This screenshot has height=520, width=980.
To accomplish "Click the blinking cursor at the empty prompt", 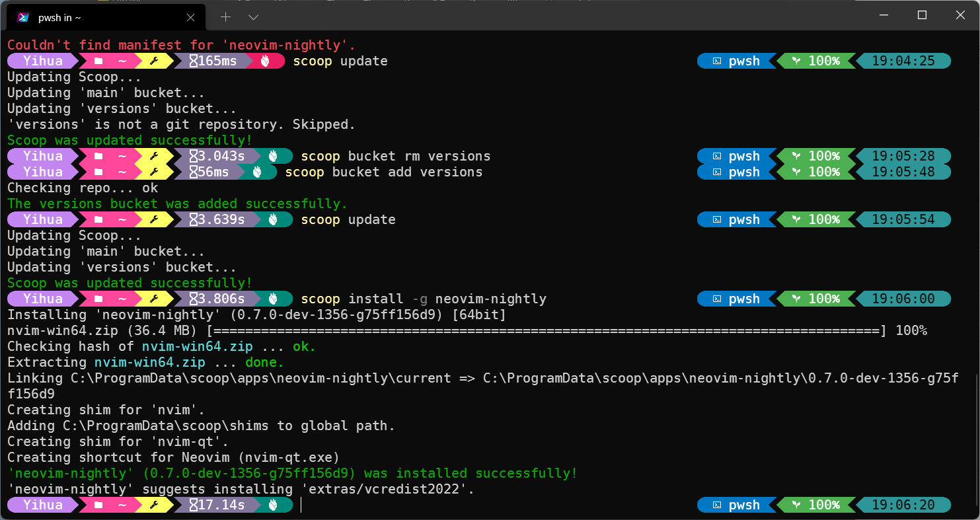I will pyautogui.click(x=301, y=505).
